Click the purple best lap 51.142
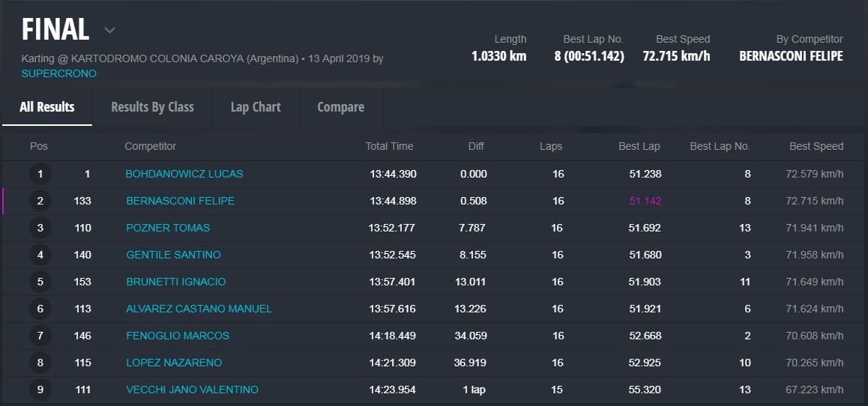 tap(645, 201)
